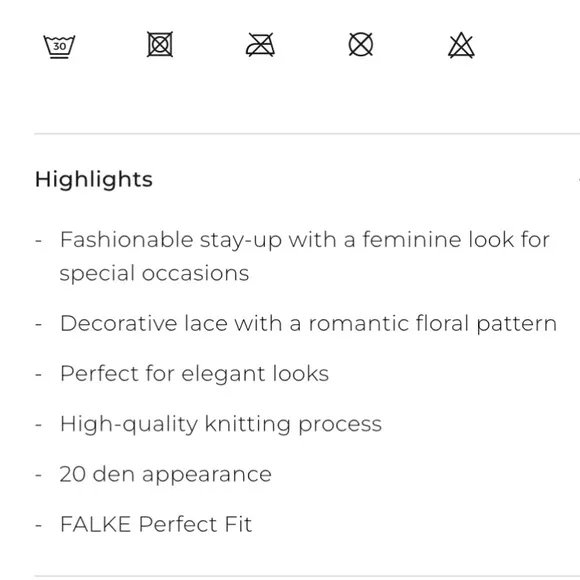Click the divider line below FALKE Perfect Fit
Screen dimensions: 580x580
coord(307,576)
